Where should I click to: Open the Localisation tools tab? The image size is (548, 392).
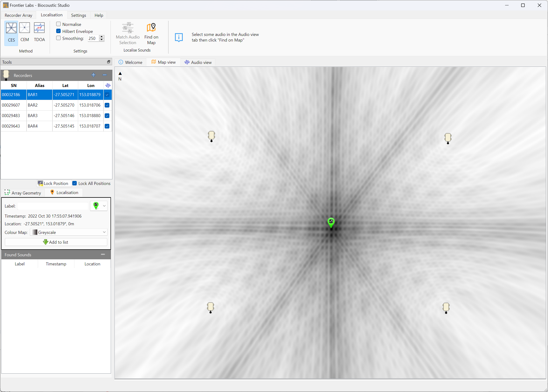(64, 192)
